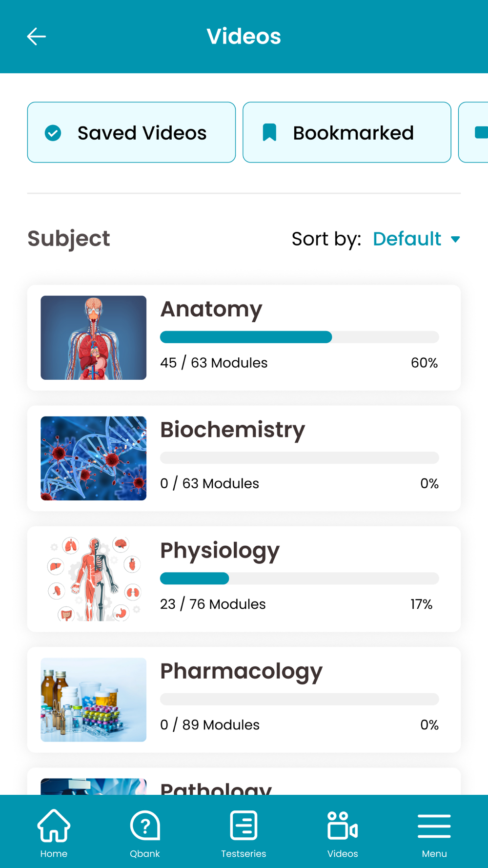Open the hamburger Menu icon

point(434,826)
